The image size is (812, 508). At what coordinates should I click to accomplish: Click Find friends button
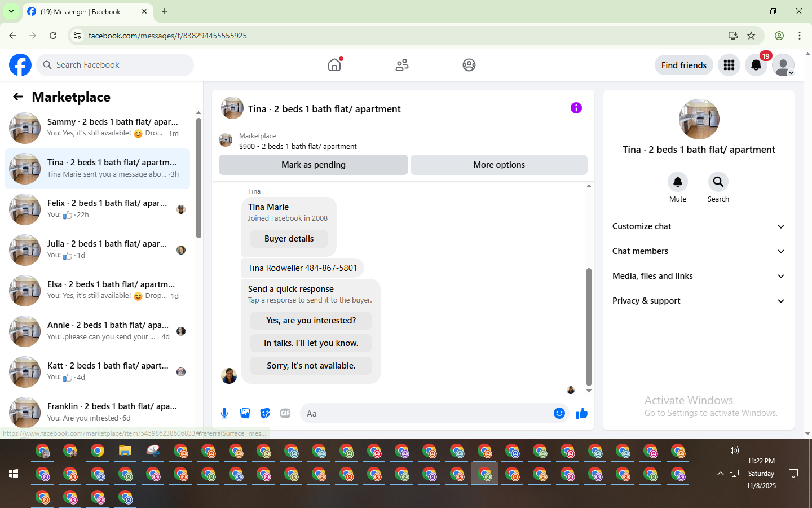[x=684, y=65]
